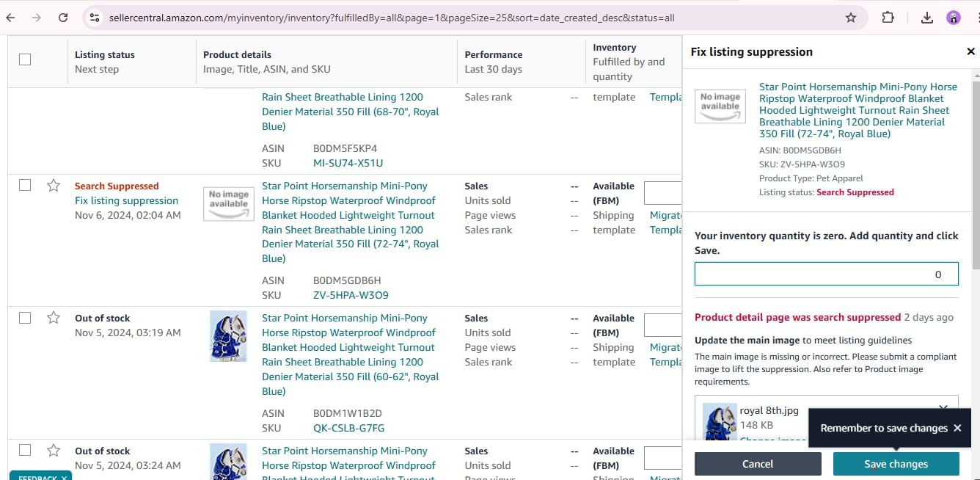Go back with the browser back arrow

[x=10, y=18]
